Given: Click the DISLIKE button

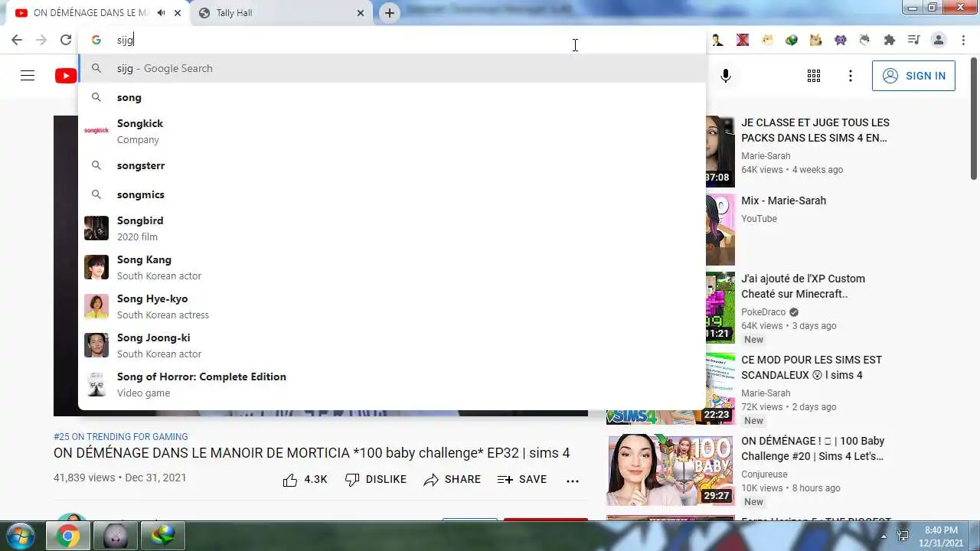Looking at the screenshot, I should pos(375,480).
